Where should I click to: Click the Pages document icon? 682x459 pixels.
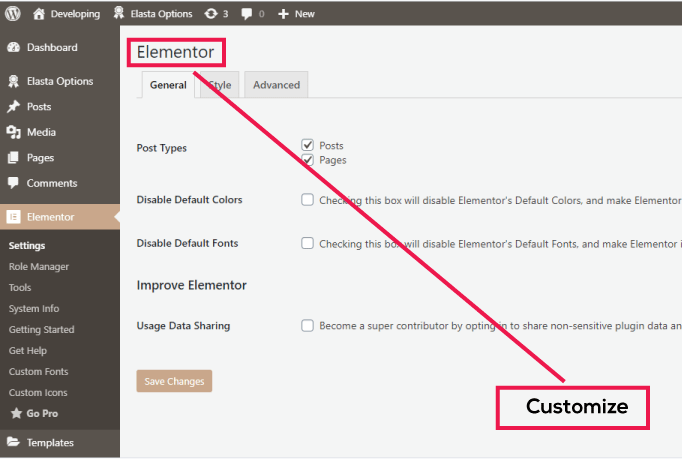click(x=13, y=157)
